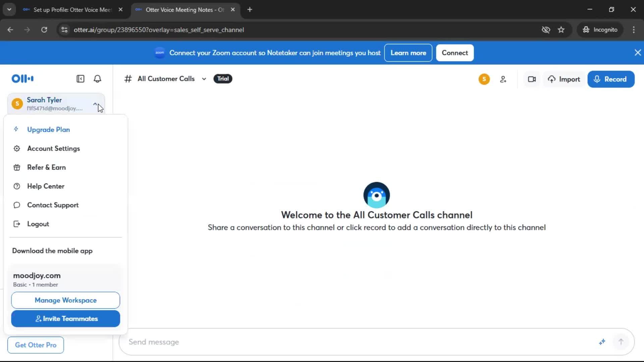Screen dimensions: 644x362
Task: Open a new browser tab
Action: coord(250,10)
